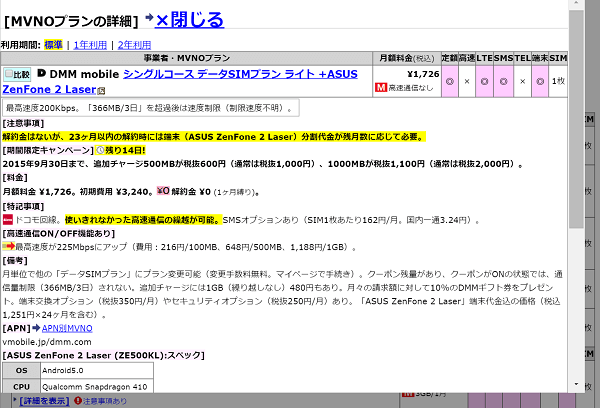Select the 標準 usage period option
The image size is (600, 408).
tap(53, 45)
